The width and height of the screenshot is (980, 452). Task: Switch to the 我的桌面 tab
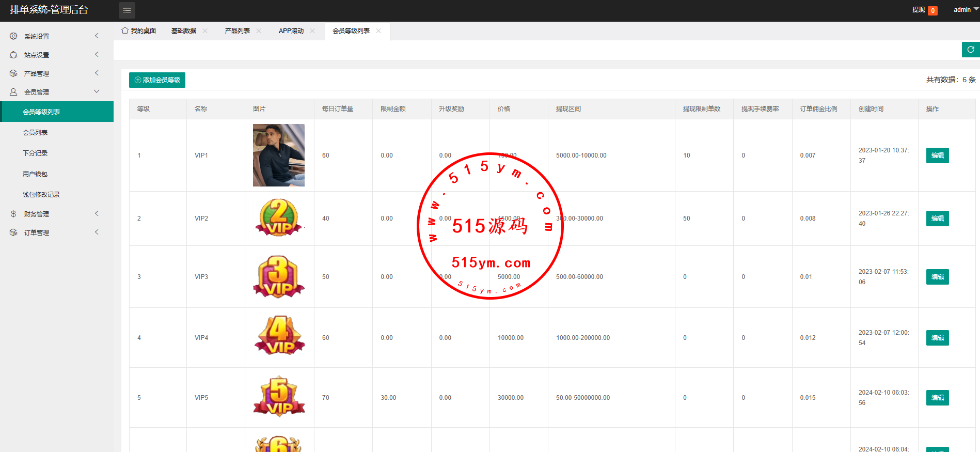139,31
